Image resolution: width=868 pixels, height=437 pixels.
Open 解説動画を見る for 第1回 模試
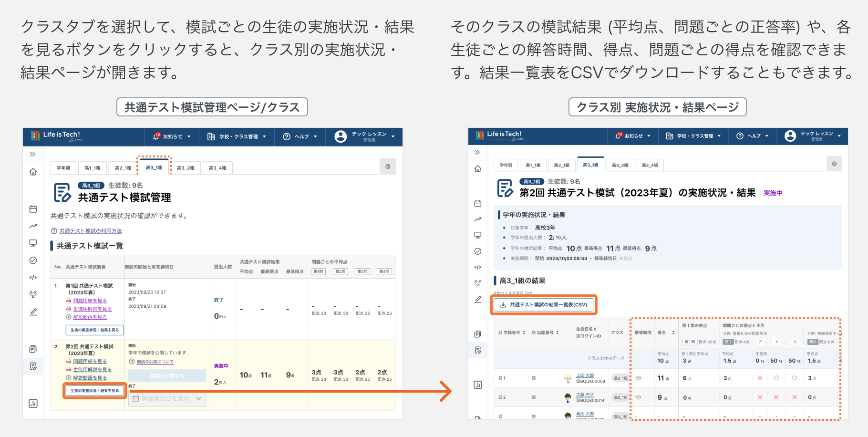coord(90,317)
